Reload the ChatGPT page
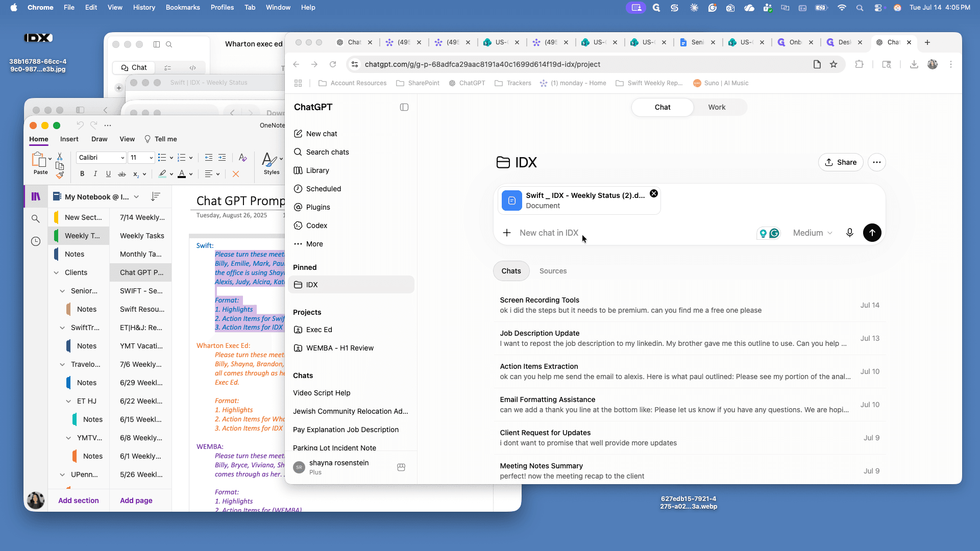Image resolution: width=980 pixels, height=551 pixels. pyautogui.click(x=333, y=64)
